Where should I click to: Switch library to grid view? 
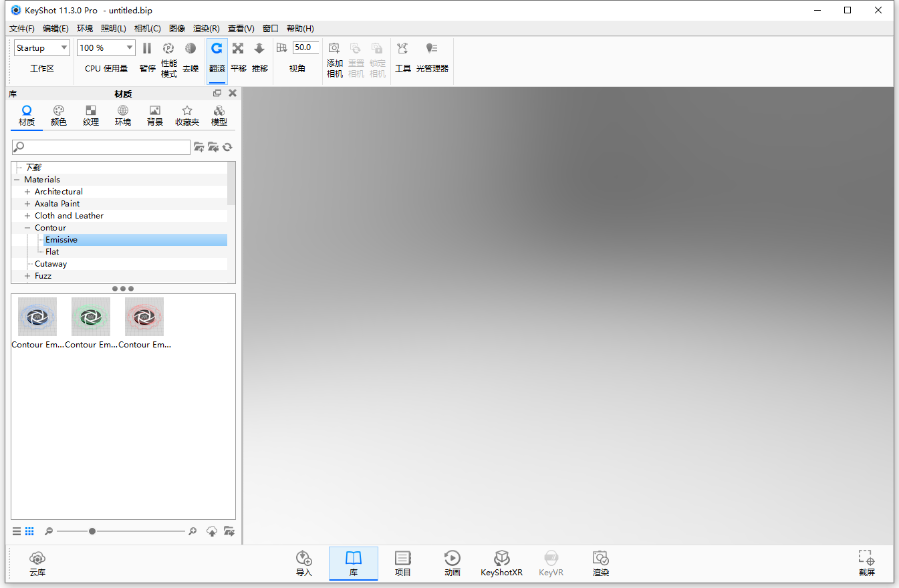click(29, 531)
